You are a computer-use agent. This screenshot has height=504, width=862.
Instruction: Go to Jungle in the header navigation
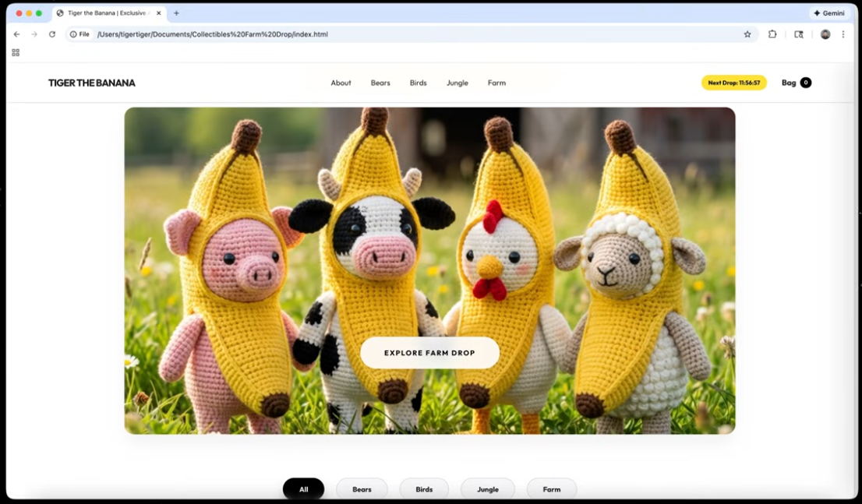(x=457, y=83)
